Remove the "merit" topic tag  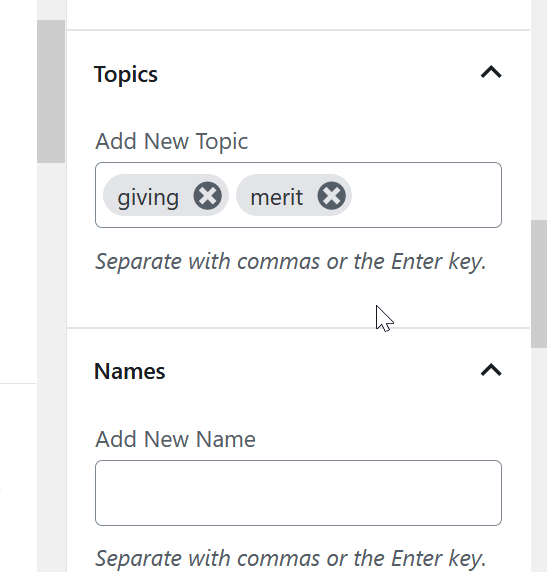tap(331, 196)
